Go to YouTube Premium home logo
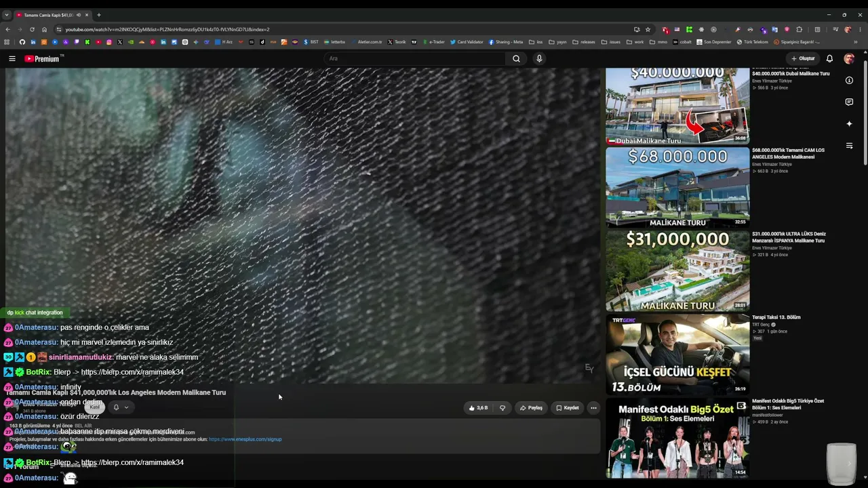The width and height of the screenshot is (868, 488). pyautogui.click(x=42, y=59)
